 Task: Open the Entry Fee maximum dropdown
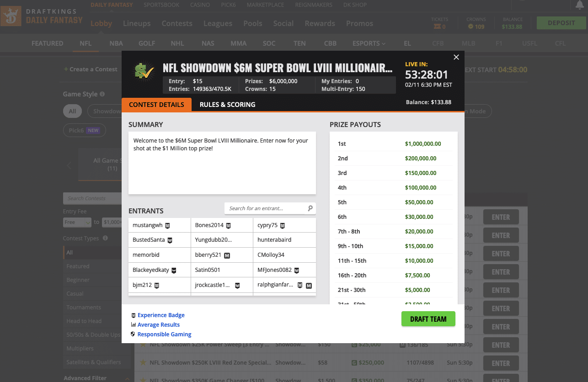112,222
